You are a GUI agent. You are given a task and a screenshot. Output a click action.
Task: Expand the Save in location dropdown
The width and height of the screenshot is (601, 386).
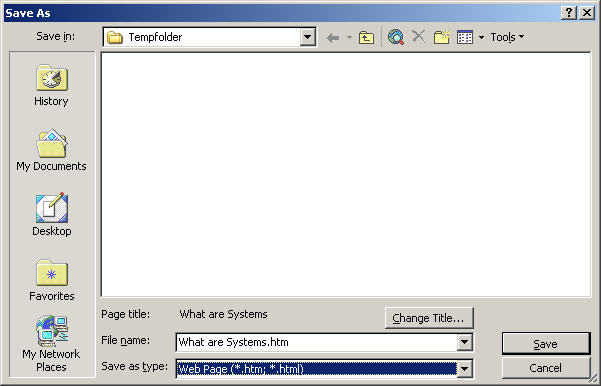pyautogui.click(x=307, y=37)
